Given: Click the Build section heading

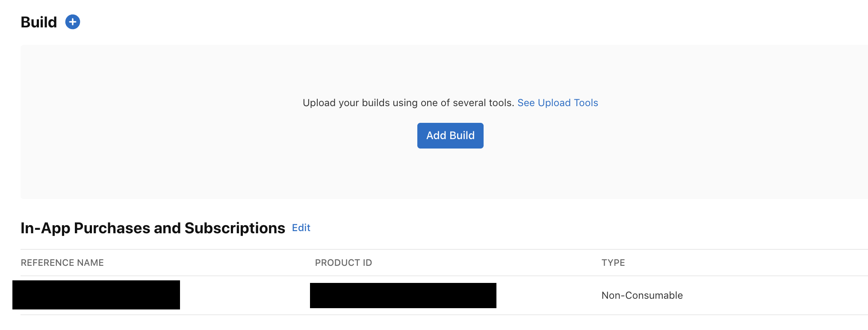Looking at the screenshot, I should point(39,22).
